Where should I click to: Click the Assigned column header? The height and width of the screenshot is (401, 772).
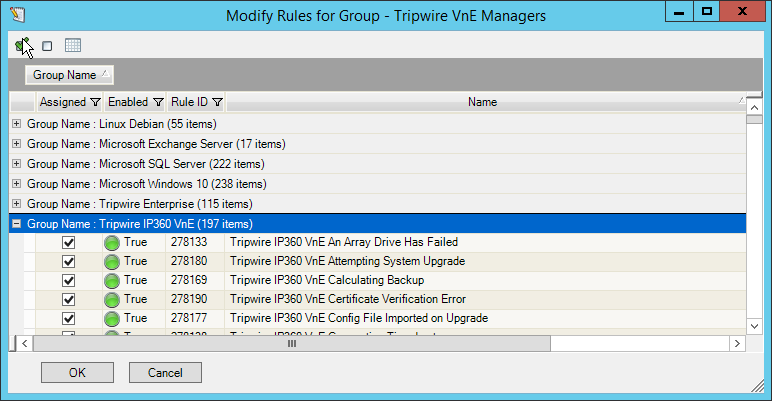click(70, 102)
